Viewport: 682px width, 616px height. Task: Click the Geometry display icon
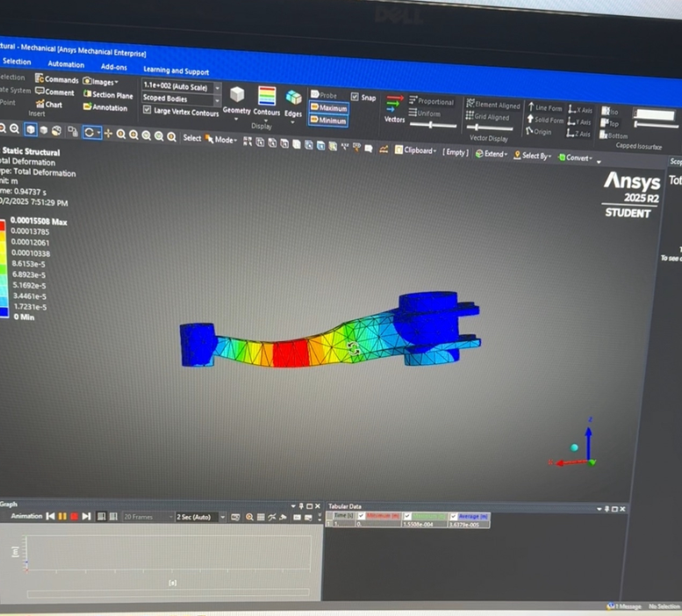pyautogui.click(x=237, y=96)
